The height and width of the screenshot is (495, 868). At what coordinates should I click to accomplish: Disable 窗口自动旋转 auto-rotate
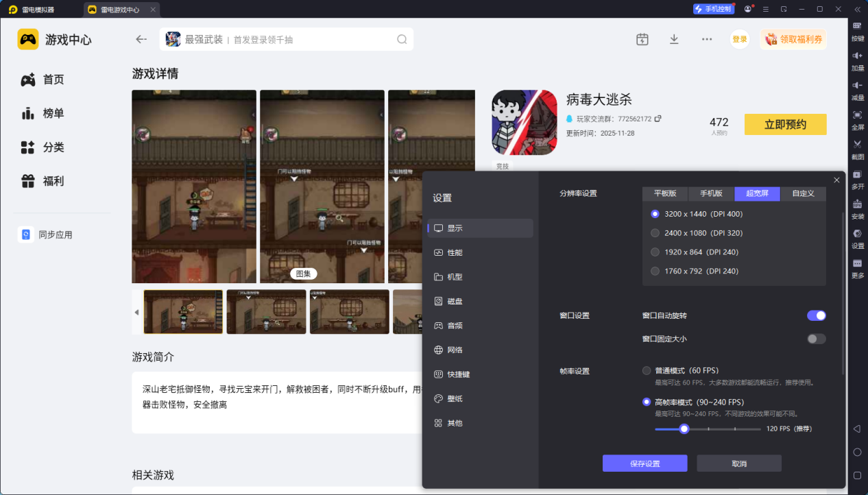pyautogui.click(x=815, y=315)
